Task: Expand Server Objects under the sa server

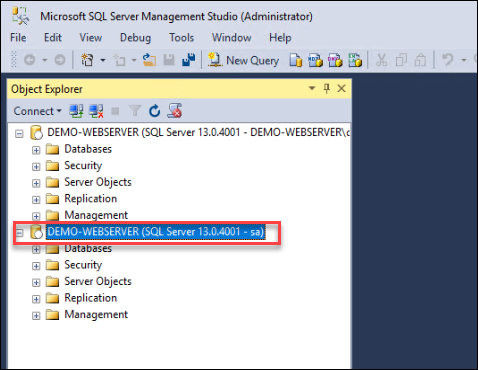Action: (36, 283)
